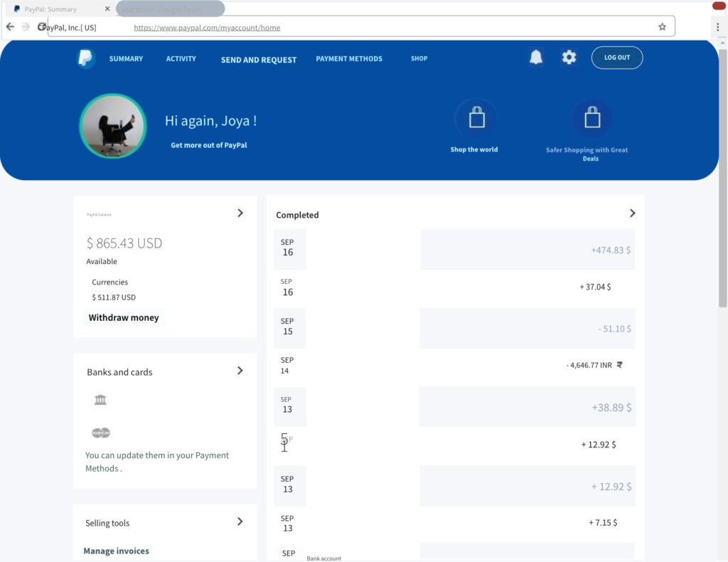Click the $ 865.43 USD balance
Image resolution: width=728 pixels, height=562 pixels.
[124, 243]
